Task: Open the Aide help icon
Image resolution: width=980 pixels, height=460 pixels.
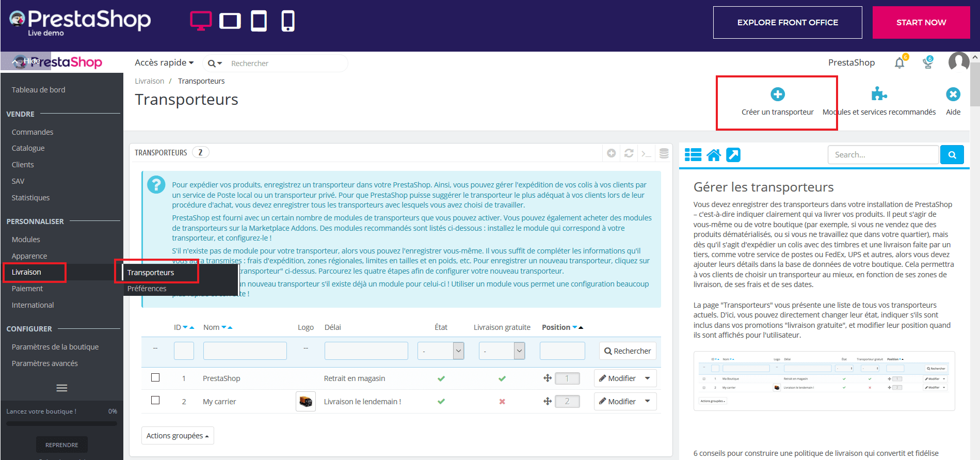Action: 953,94
